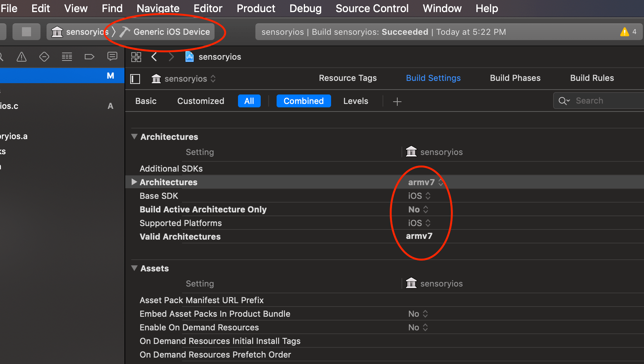
Task: Click the search magnifier filter icon
Action: [564, 101]
